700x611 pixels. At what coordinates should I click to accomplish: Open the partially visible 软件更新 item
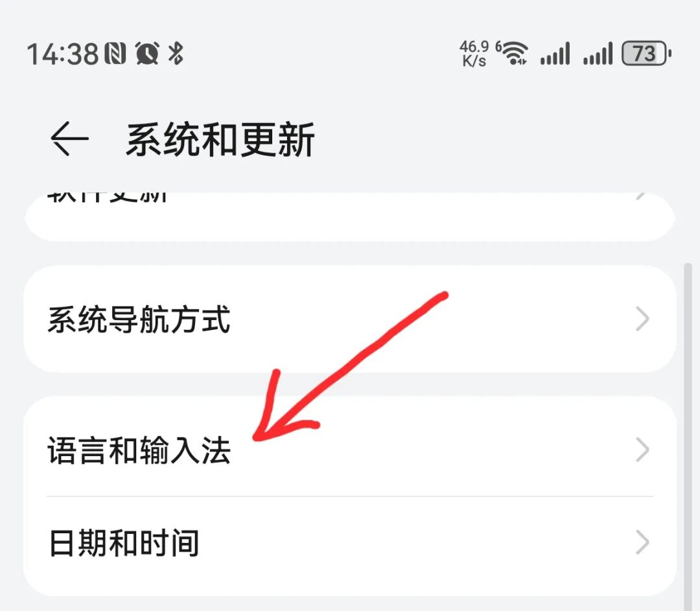pyautogui.click(x=350, y=217)
